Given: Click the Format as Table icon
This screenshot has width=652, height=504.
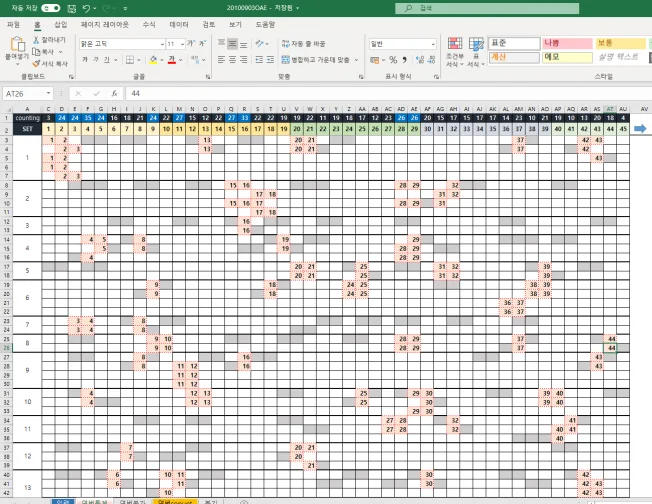Looking at the screenshot, I should (476, 43).
